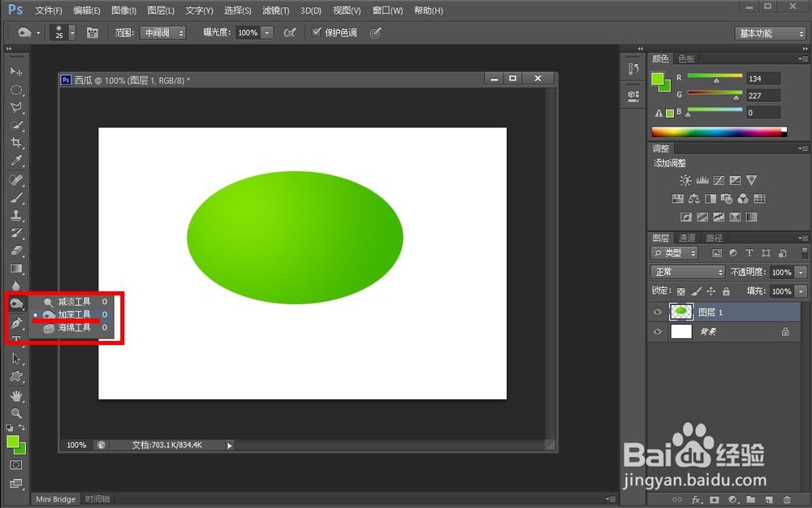Open the 不透明度 slider arrow
The image size is (812, 508).
pyautogui.click(x=801, y=272)
